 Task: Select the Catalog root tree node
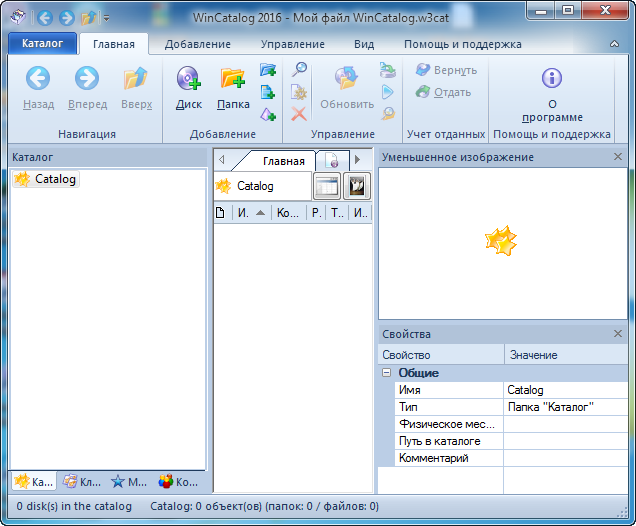(55, 179)
